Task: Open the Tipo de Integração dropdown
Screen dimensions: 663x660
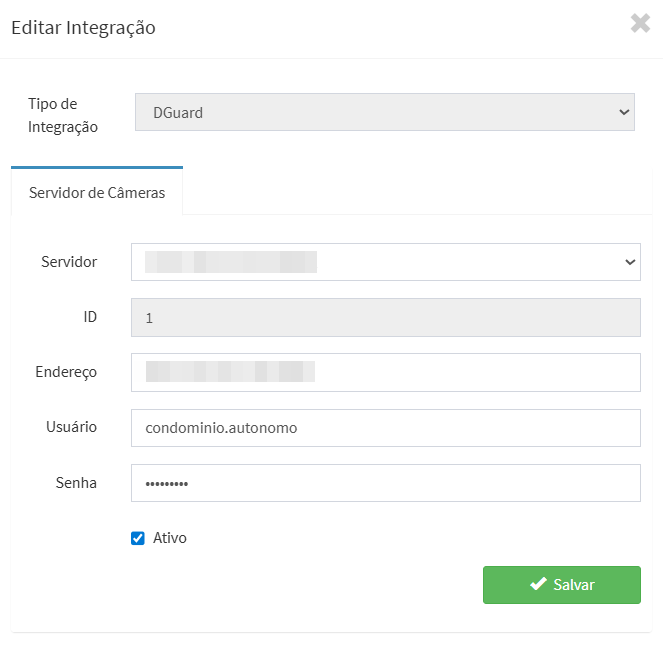Action: tap(384, 113)
